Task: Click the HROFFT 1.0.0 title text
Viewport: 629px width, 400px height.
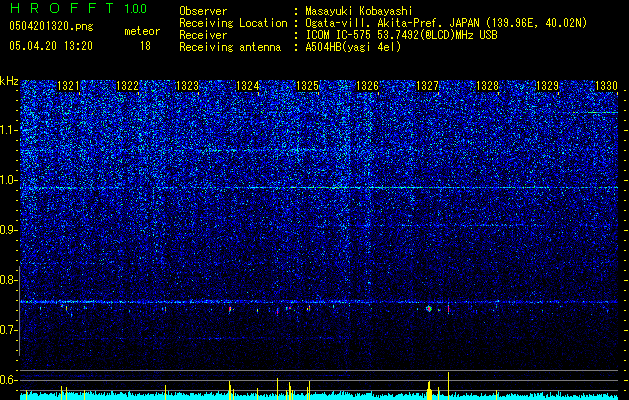Action: point(78,8)
